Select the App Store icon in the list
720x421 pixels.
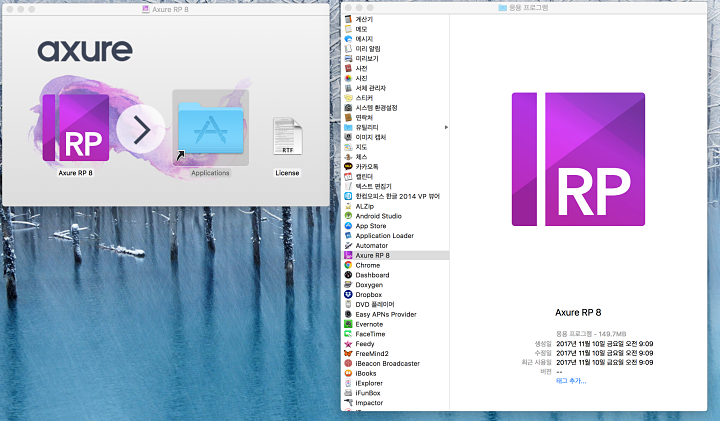pos(348,226)
